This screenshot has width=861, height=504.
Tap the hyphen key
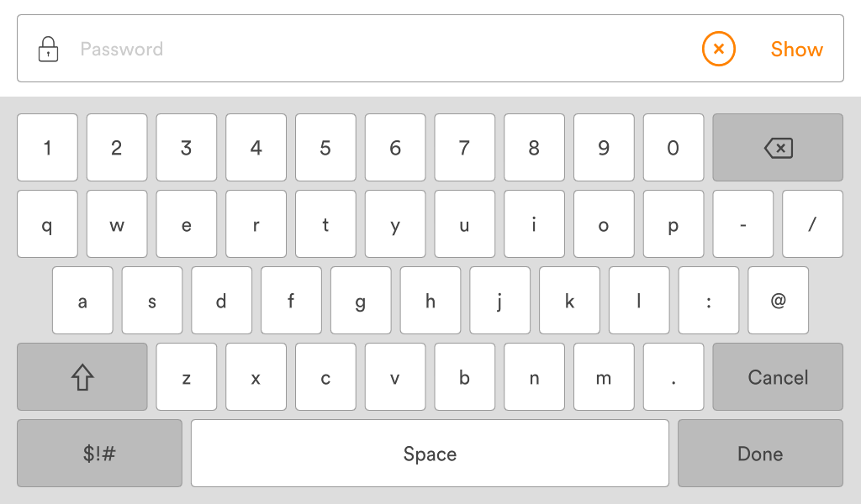(x=742, y=224)
